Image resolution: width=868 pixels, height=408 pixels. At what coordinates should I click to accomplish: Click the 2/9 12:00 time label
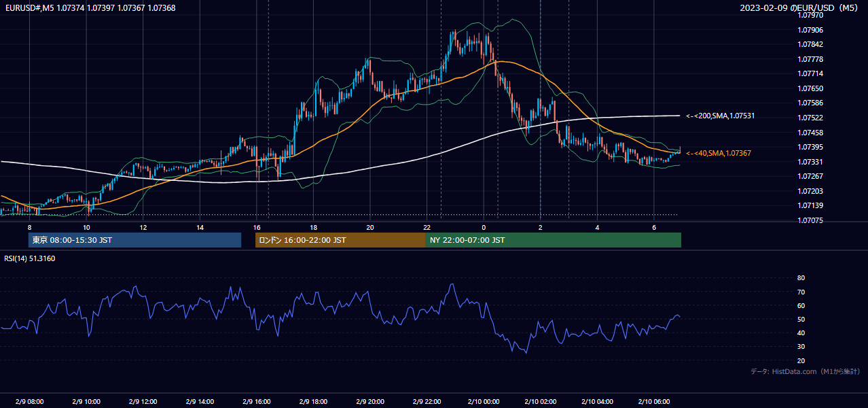143,401
